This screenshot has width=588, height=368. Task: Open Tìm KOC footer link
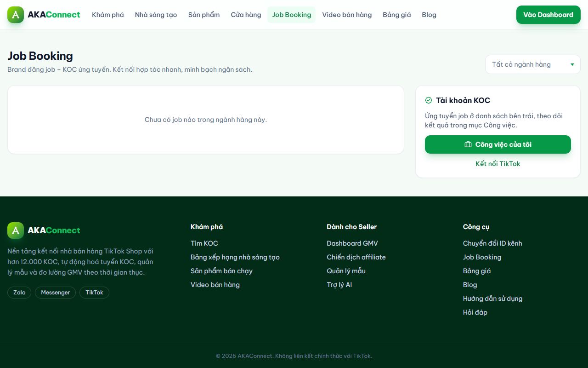(204, 243)
